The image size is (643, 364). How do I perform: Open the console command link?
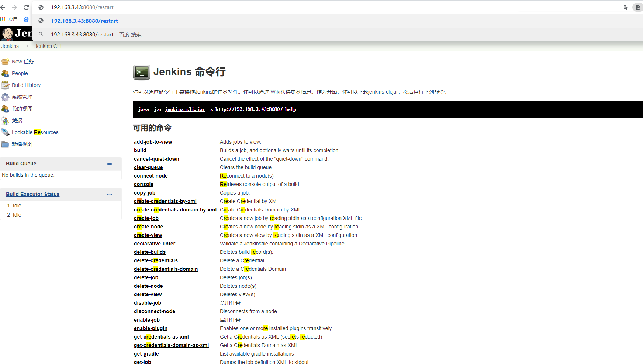point(144,184)
